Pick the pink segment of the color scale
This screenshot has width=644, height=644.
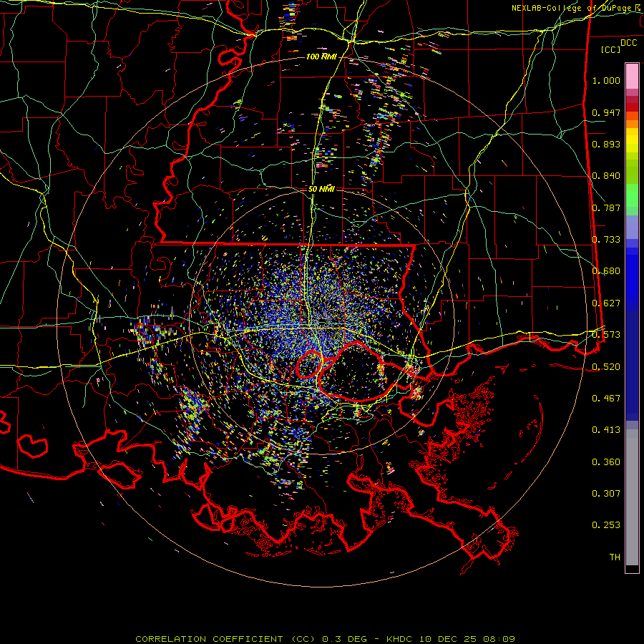coord(632,76)
